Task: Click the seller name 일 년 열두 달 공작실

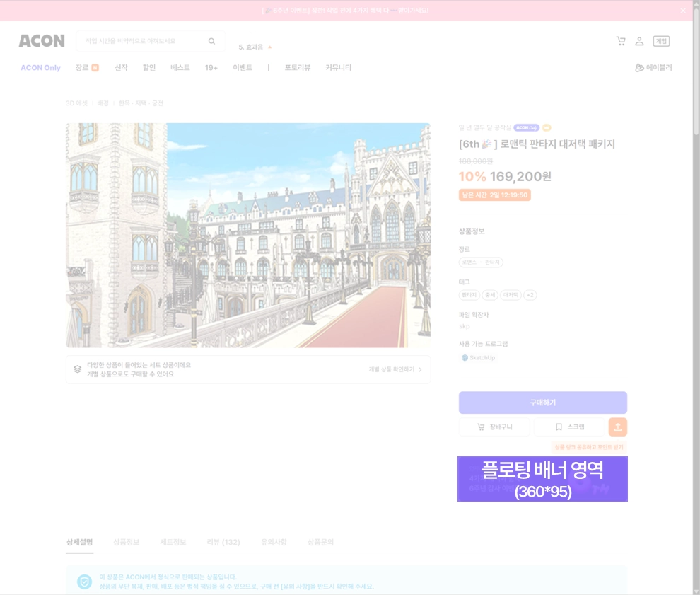Action: coord(485,128)
